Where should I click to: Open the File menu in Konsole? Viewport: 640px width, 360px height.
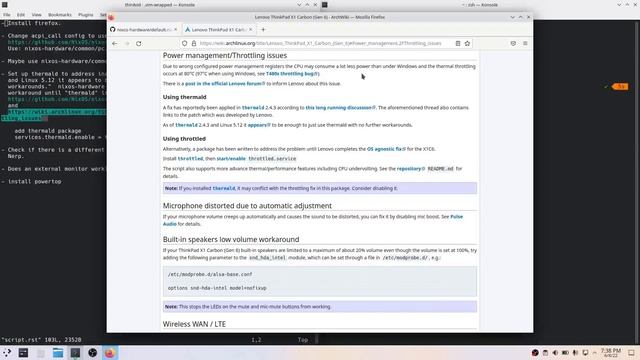[7, 15]
